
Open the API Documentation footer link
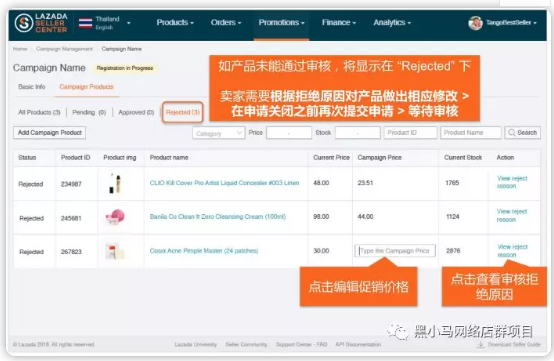pyautogui.click(x=358, y=344)
